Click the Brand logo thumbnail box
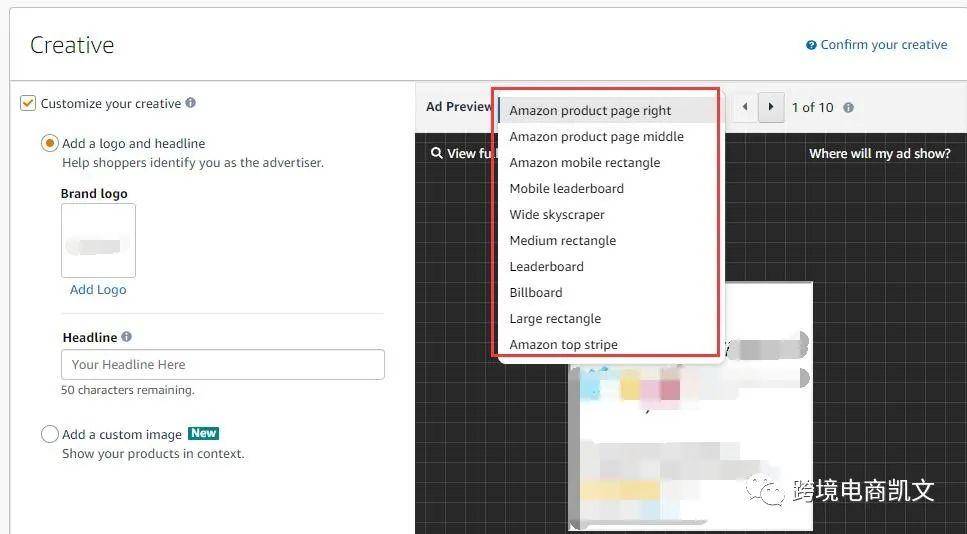The width and height of the screenshot is (967, 534). 98,241
